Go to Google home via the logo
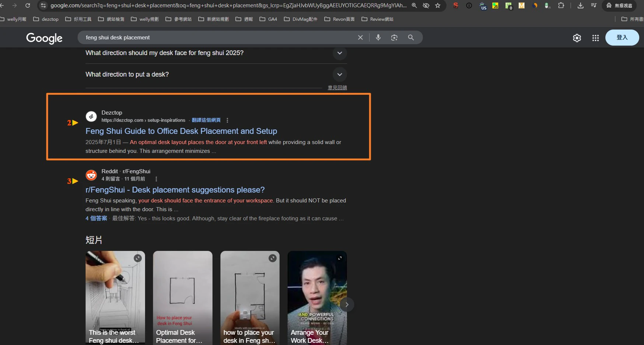Image resolution: width=644 pixels, height=345 pixels. point(44,38)
